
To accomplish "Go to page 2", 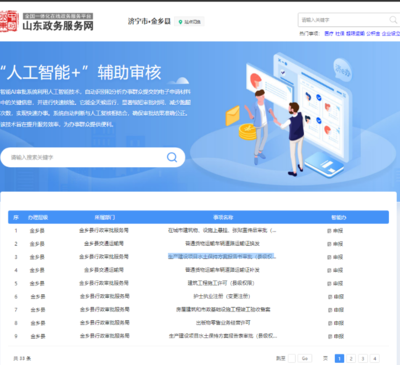I will pyautogui.click(x=351, y=358).
